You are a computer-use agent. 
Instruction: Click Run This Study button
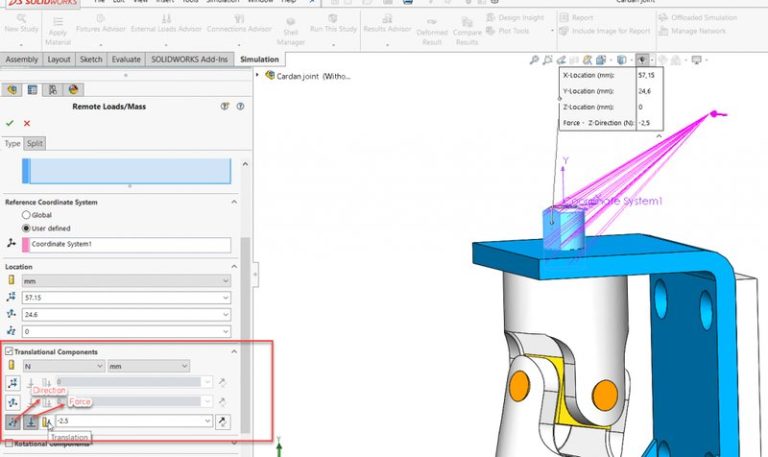point(333,24)
